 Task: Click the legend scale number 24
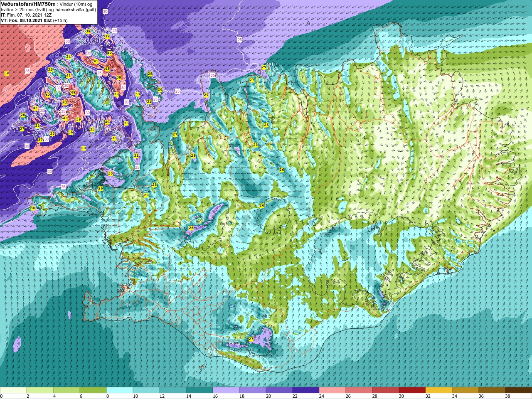pos(322,396)
